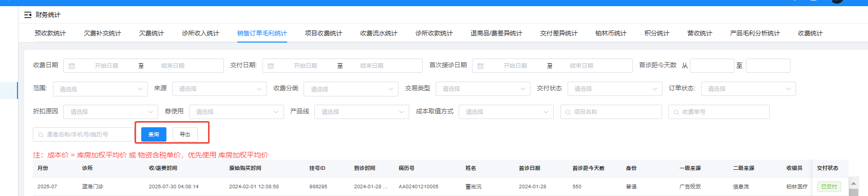Click the 收/退费时间 column header

163,168
